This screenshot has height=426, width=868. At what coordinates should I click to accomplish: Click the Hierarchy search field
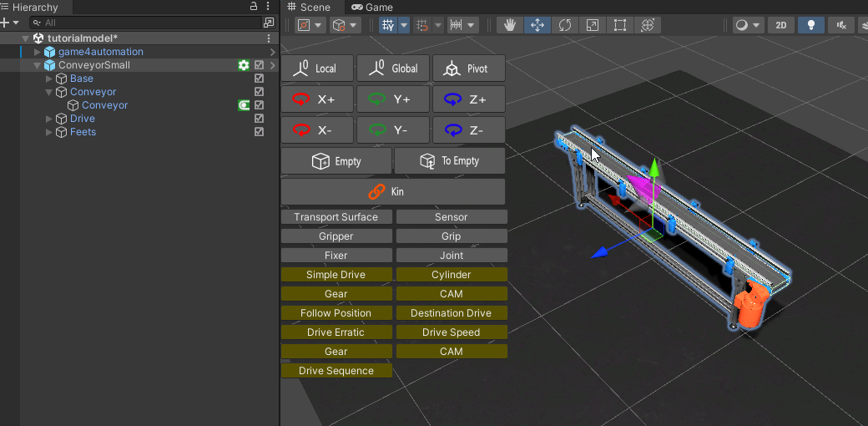pyautogui.click(x=150, y=23)
